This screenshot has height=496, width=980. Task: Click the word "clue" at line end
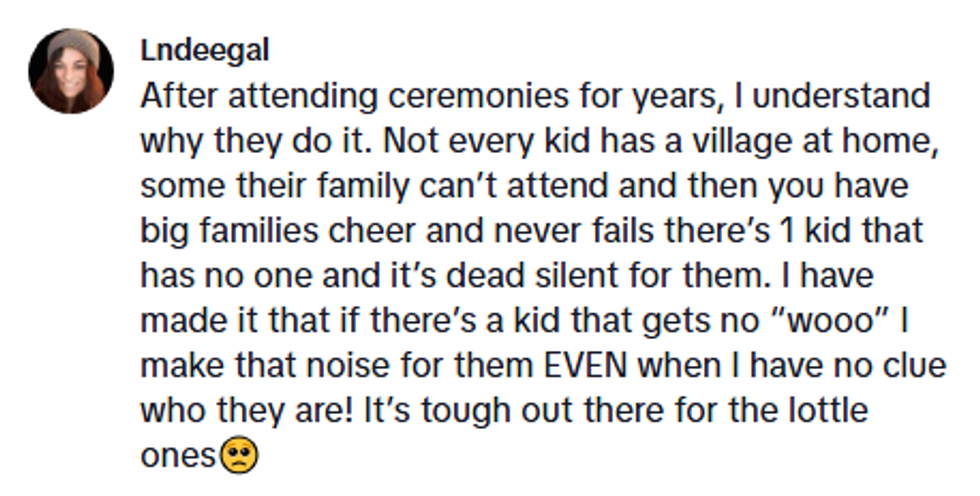click(x=910, y=366)
